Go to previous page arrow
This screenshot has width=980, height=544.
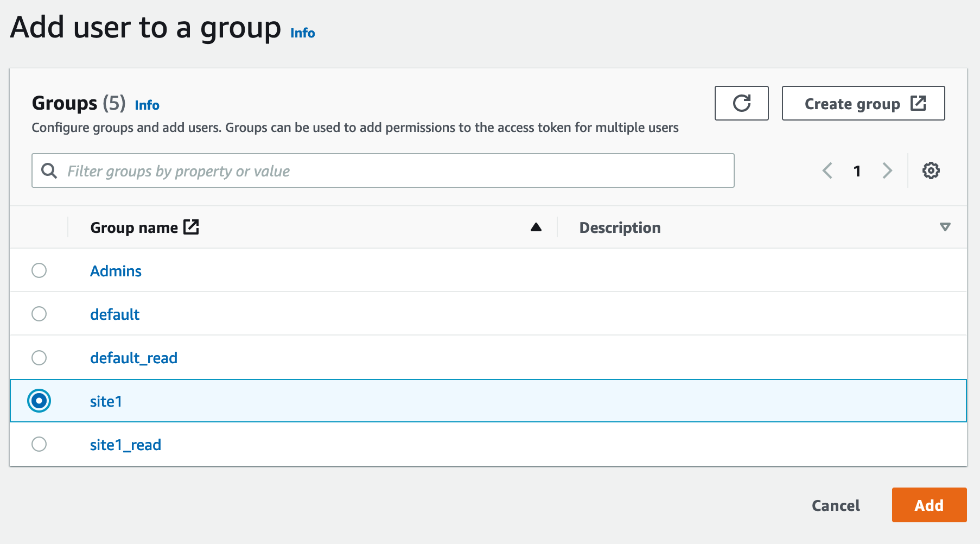[x=828, y=170]
